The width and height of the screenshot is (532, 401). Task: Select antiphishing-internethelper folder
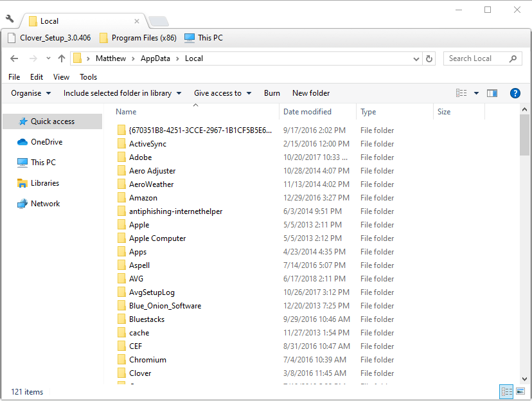pyautogui.click(x=176, y=211)
